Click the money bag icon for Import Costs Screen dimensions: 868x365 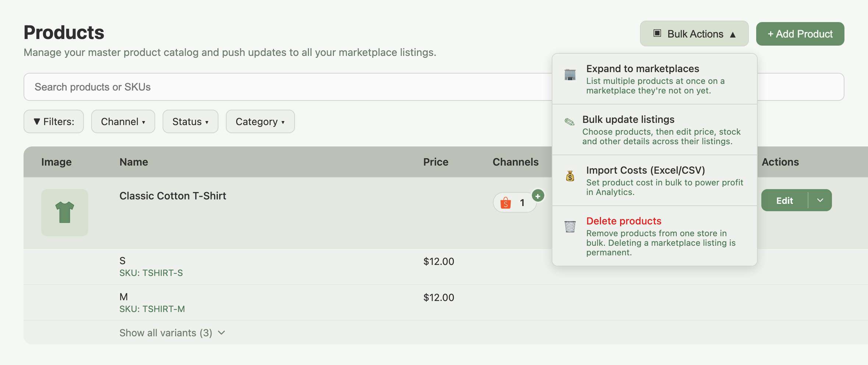(570, 176)
